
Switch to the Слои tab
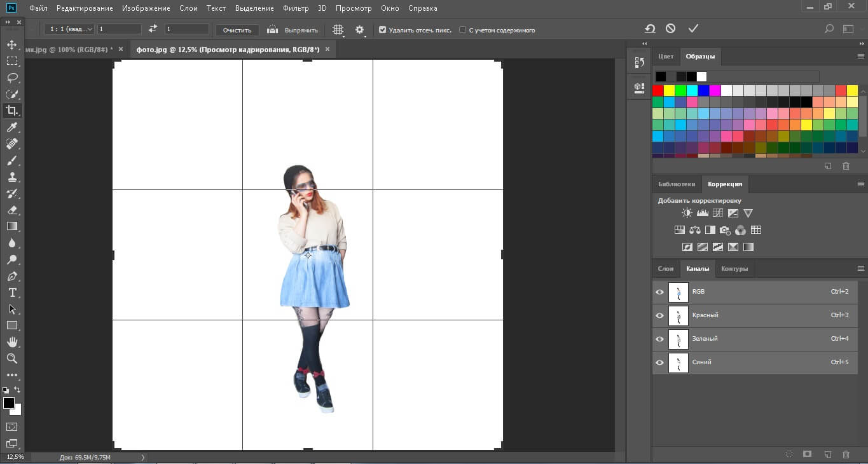(x=665, y=268)
